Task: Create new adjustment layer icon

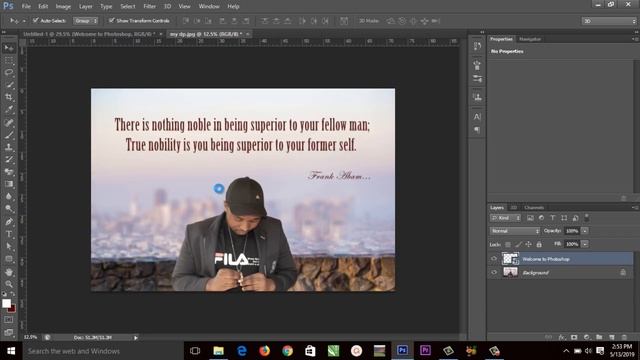Action: 587,337
